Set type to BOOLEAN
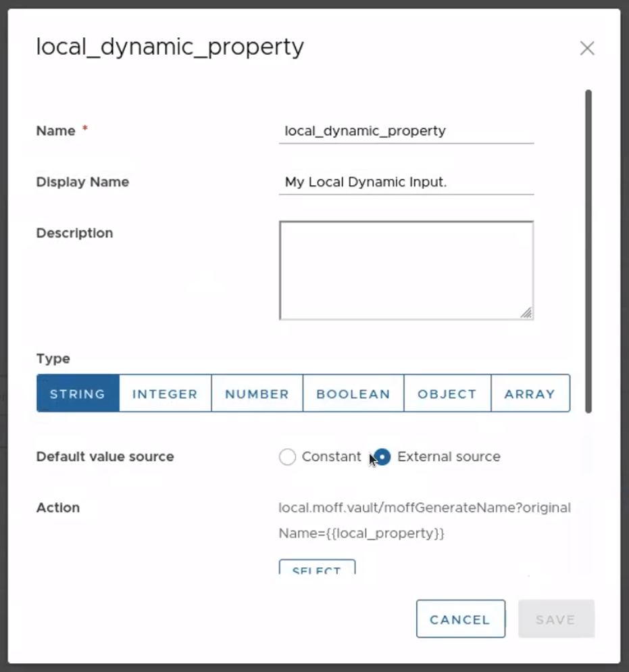 (x=353, y=394)
